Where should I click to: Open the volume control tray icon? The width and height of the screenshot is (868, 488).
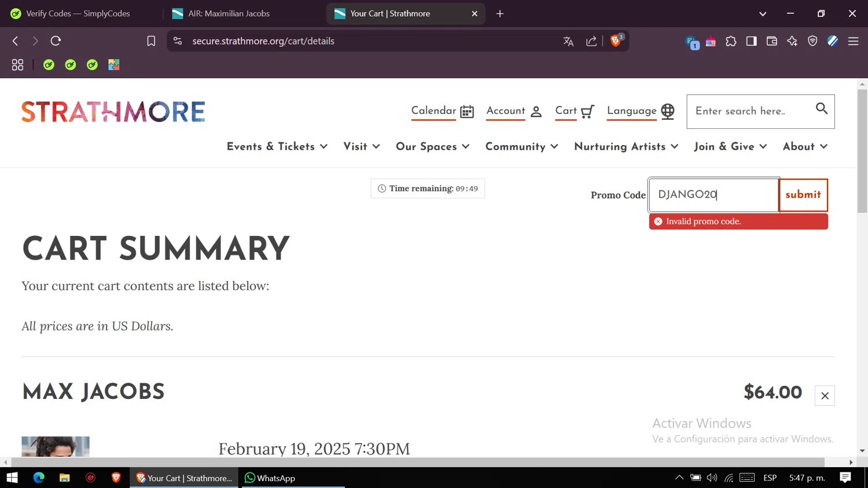pyautogui.click(x=712, y=478)
